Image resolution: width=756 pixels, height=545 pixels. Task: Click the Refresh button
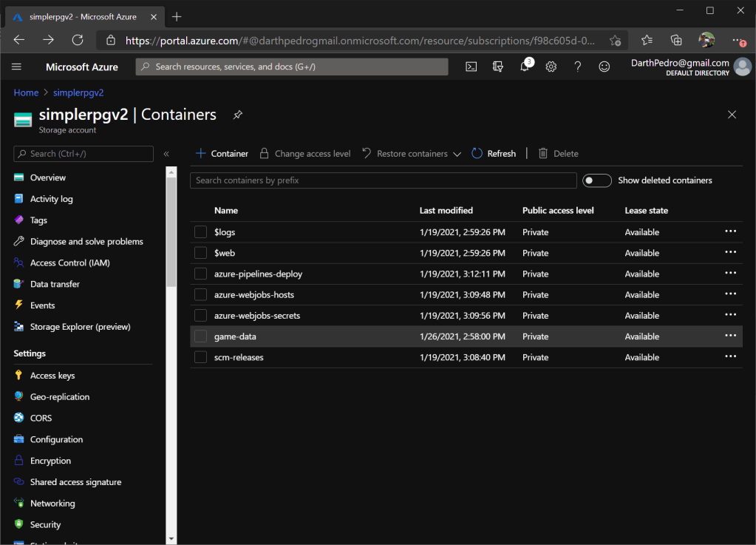click(494, 154)
